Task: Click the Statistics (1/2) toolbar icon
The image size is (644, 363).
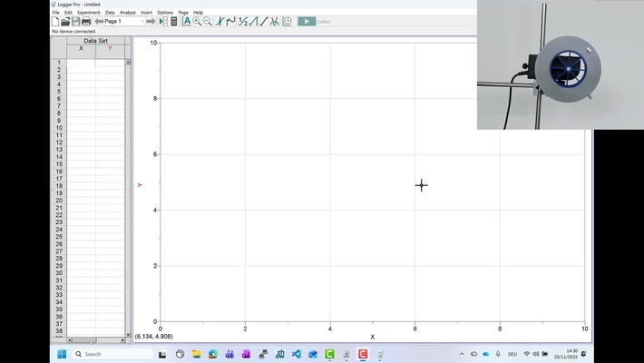Action: [243, 22]
